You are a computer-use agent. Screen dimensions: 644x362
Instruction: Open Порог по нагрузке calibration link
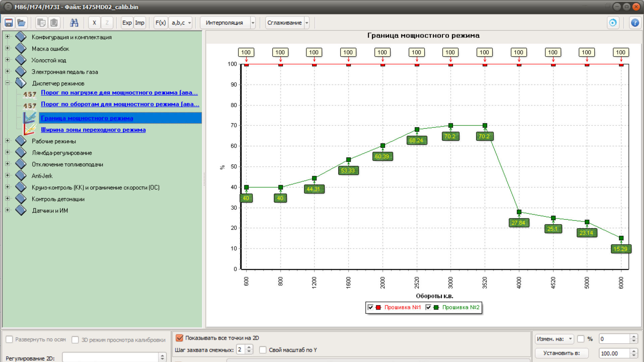click(x=119, y=93)
